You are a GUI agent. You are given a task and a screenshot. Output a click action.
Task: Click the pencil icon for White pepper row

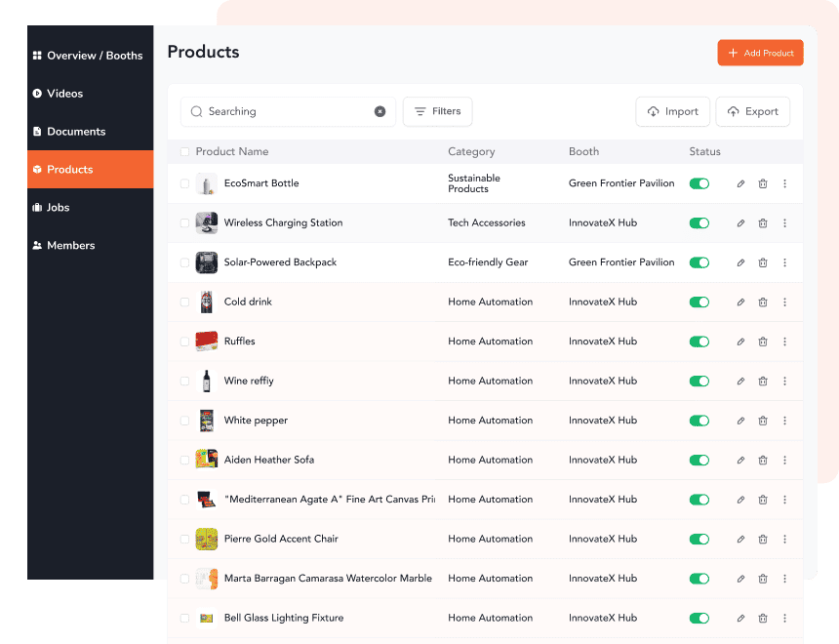(x=740, y=421)
